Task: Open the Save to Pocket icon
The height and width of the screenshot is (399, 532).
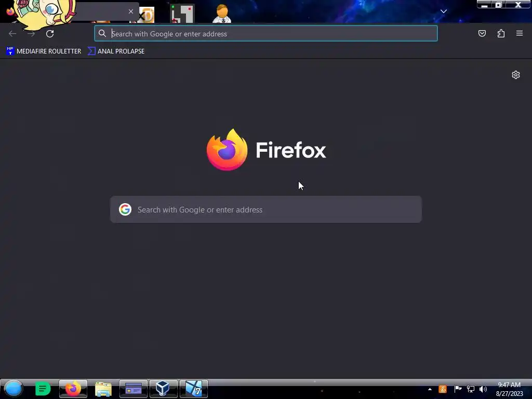Action: pyautogui.click(x=482, y=33)
